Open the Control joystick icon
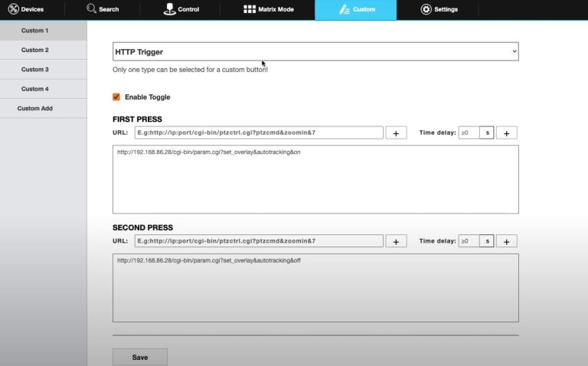588x366 pixels. click(170, 9)
